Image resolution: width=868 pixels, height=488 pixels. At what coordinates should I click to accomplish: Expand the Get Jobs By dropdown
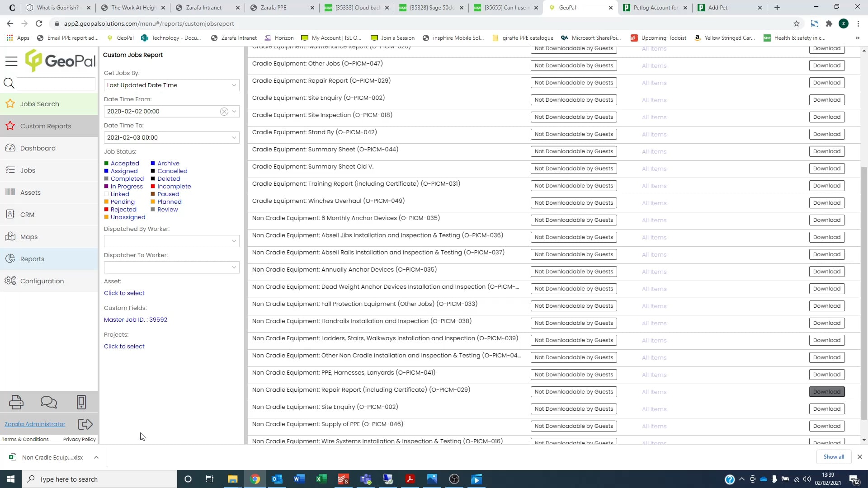(234, 85)
